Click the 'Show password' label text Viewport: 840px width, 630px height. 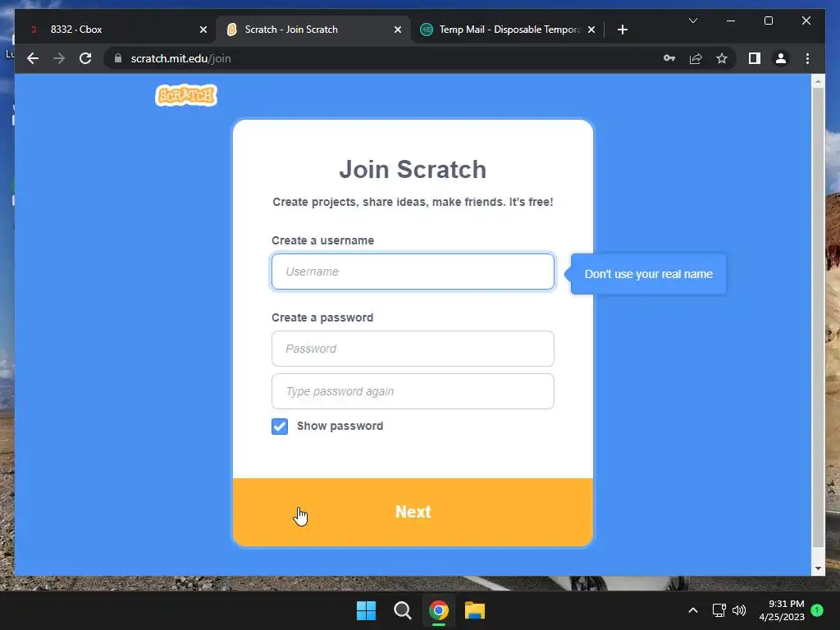340,426
